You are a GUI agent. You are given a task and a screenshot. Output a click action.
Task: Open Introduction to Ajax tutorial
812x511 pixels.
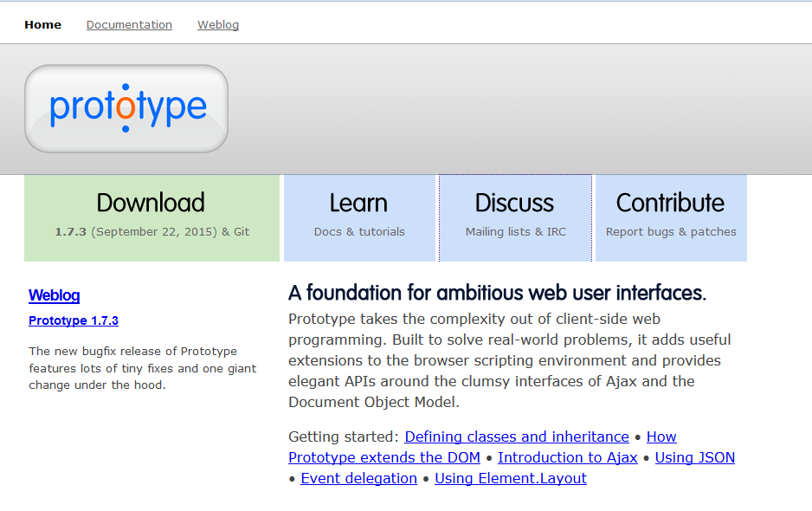click(x=568, y=457)
